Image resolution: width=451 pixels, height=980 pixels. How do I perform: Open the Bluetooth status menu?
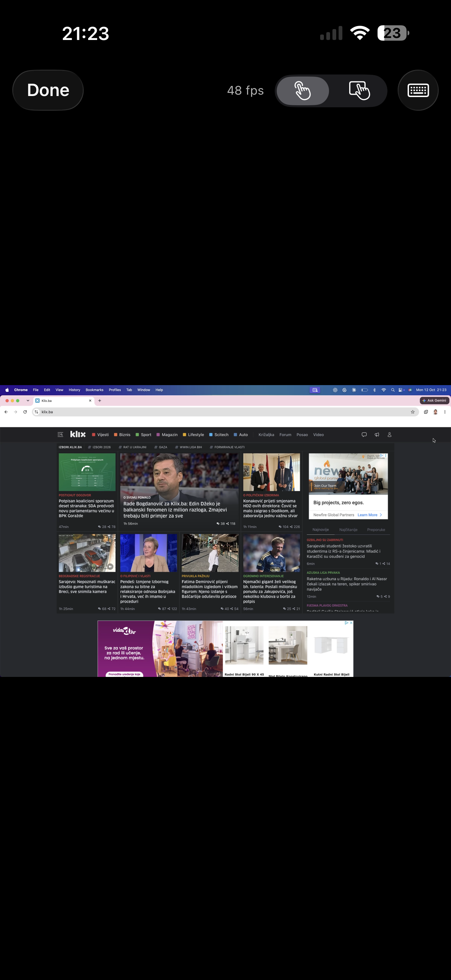click(374, 390)
